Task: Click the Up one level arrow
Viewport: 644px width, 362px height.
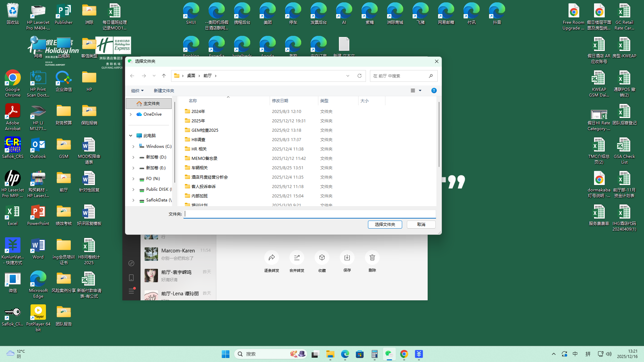Action: (164, 76)
